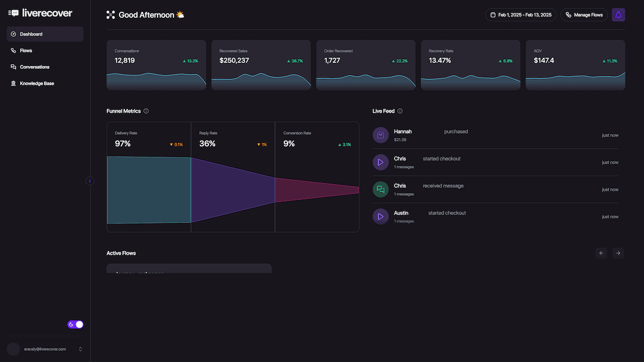The height and width of the screenshot is (362, 644).
Task: Click the Knowledge Base icon
Action: 13,83
